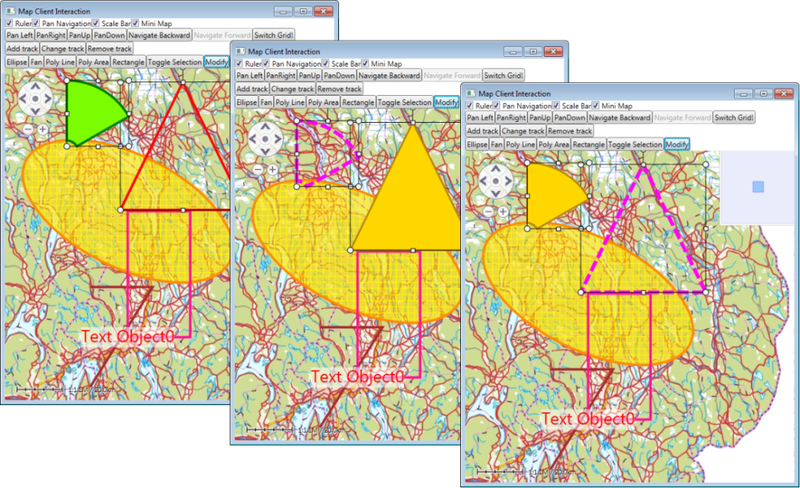800x488 pixels.
Task: Click green fan shape in leftmost window's map
Action: coord(94,113)
